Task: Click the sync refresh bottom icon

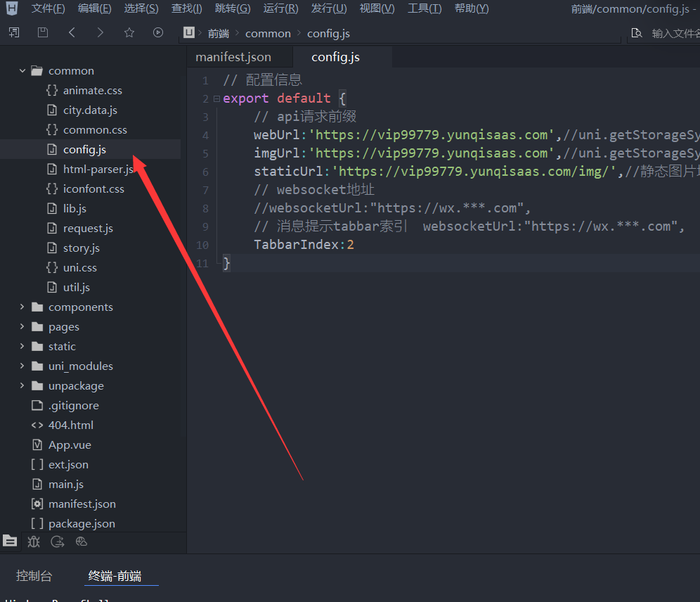Action: [x=58, y=542]
